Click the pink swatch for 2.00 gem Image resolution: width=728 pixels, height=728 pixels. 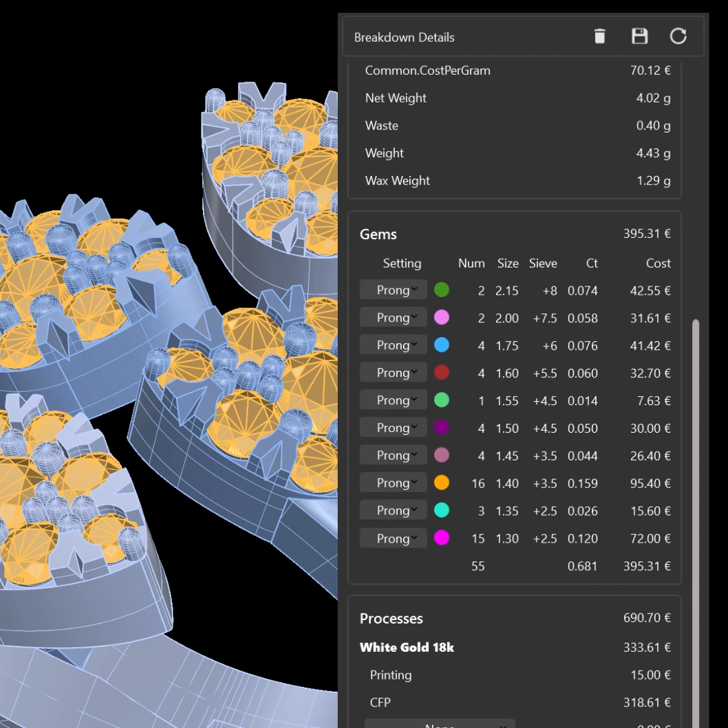(x=442, y=317)
